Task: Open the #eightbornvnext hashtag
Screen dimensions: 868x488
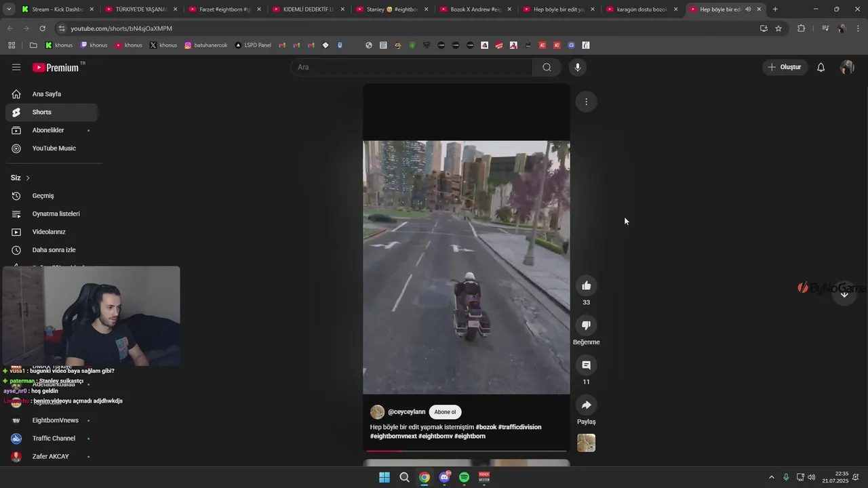Action: coord(393,436)
